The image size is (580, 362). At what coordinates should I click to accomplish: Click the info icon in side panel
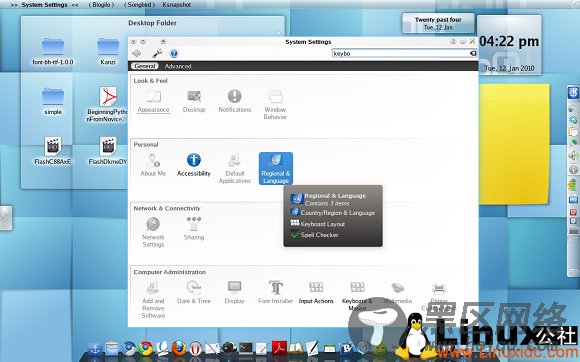[573, 170]
